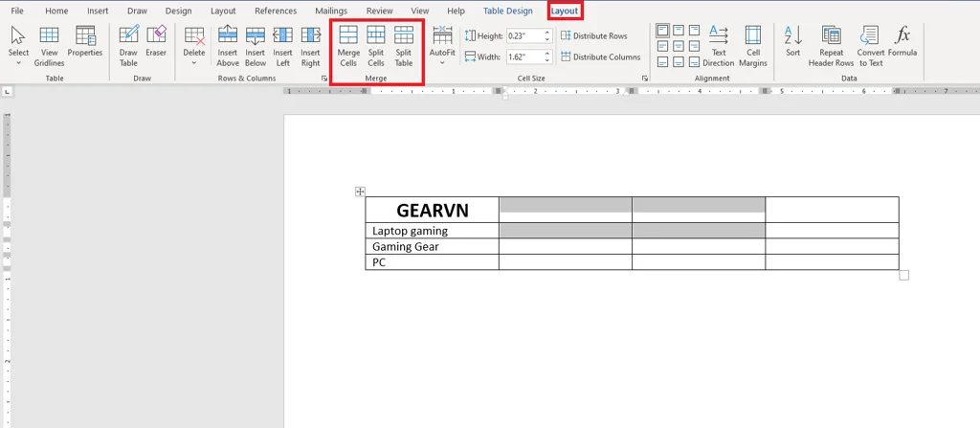Screen dimensions: 980x428
Task: Insert a column to the right
Action: (x=311, y=46)
